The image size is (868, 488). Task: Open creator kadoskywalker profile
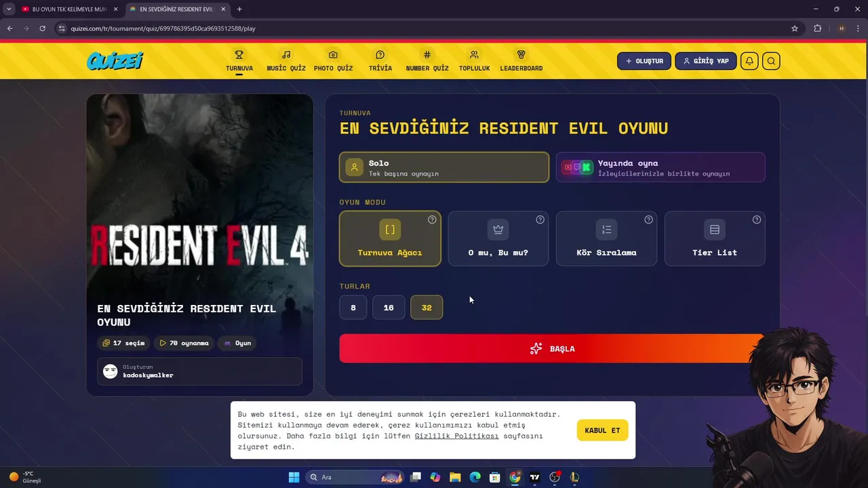(199, 371)
